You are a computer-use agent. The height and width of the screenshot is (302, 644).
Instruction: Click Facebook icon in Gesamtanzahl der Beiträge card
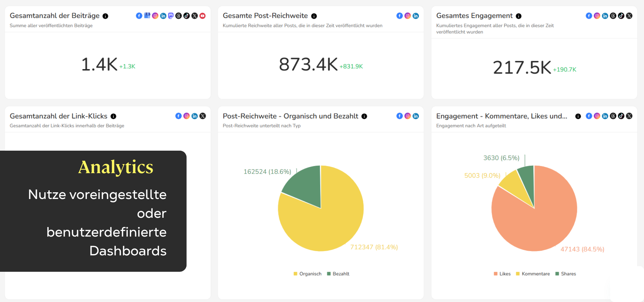(139, 16)
